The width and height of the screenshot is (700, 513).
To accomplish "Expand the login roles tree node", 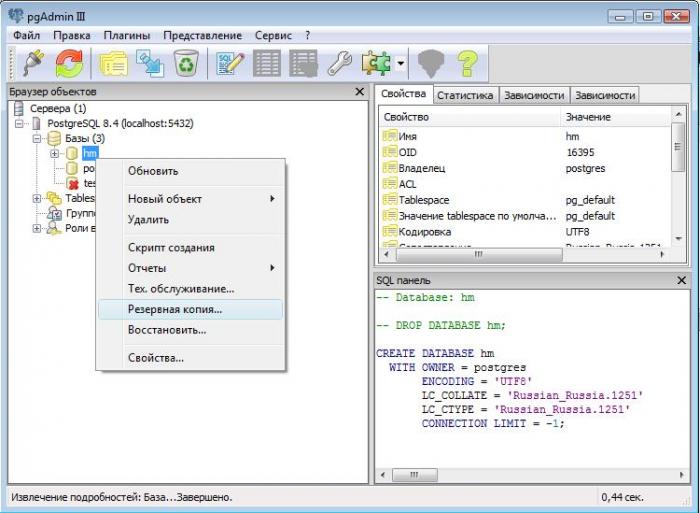I will 37,228.
